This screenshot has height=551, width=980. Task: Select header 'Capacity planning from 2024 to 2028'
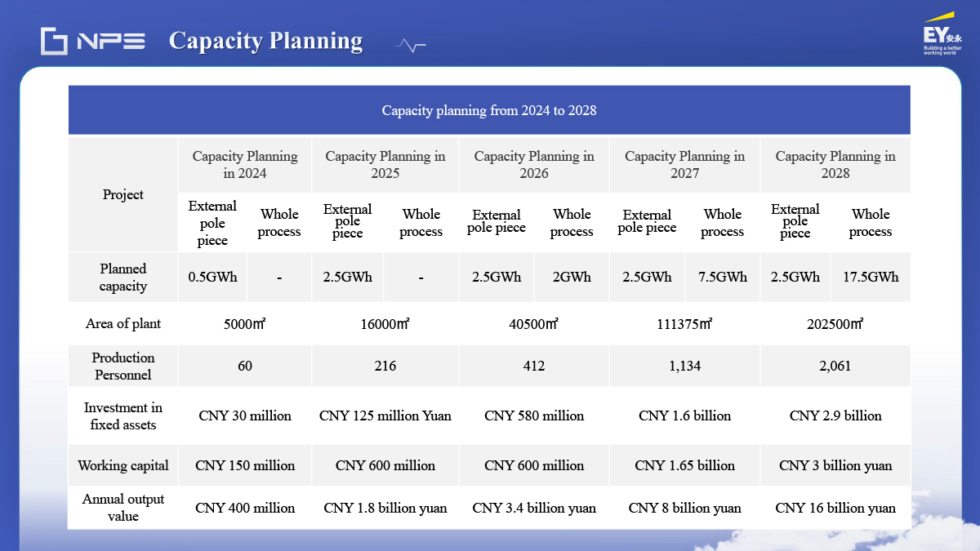[x=489, y=110]
